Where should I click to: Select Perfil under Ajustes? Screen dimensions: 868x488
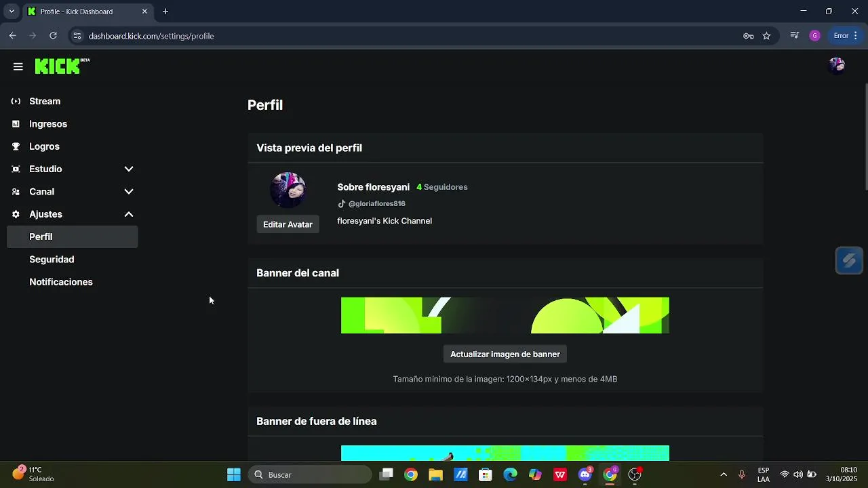(x=73, y=237)
